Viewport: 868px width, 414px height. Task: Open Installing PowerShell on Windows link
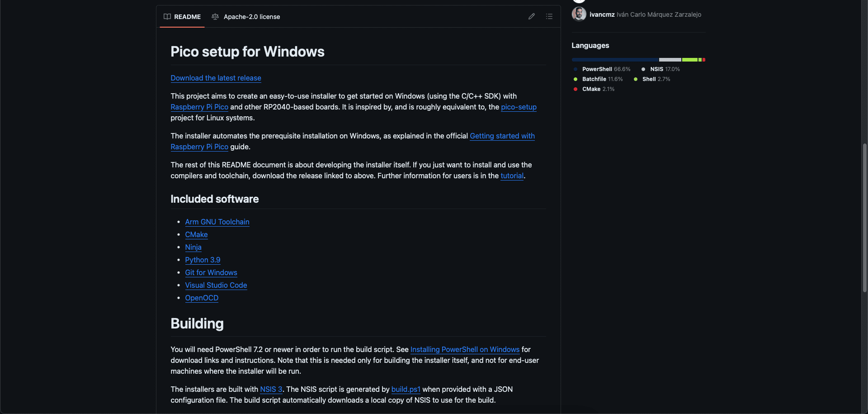pyautogui.click(x=465, y=349)
